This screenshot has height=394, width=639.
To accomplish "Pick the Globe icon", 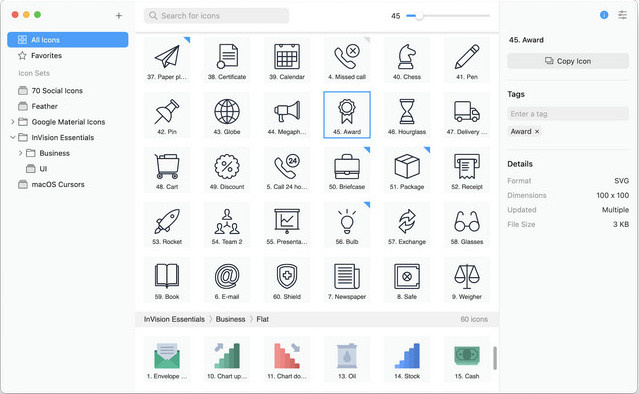I will (x=227, y=115).
